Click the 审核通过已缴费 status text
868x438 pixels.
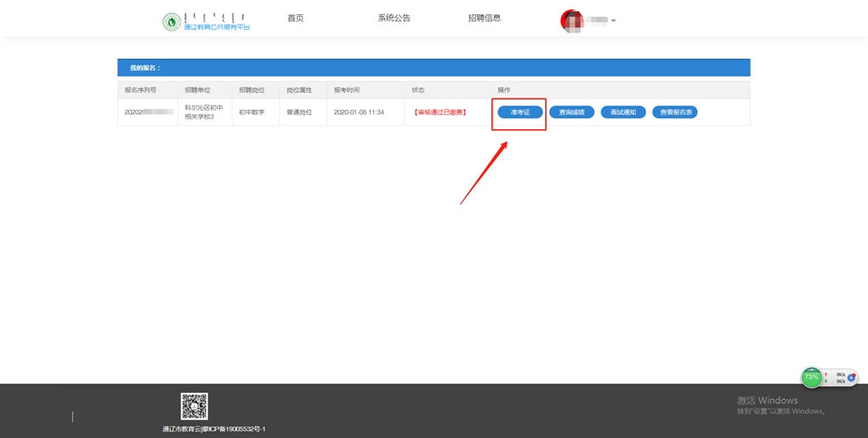click(x=440, y=112)
